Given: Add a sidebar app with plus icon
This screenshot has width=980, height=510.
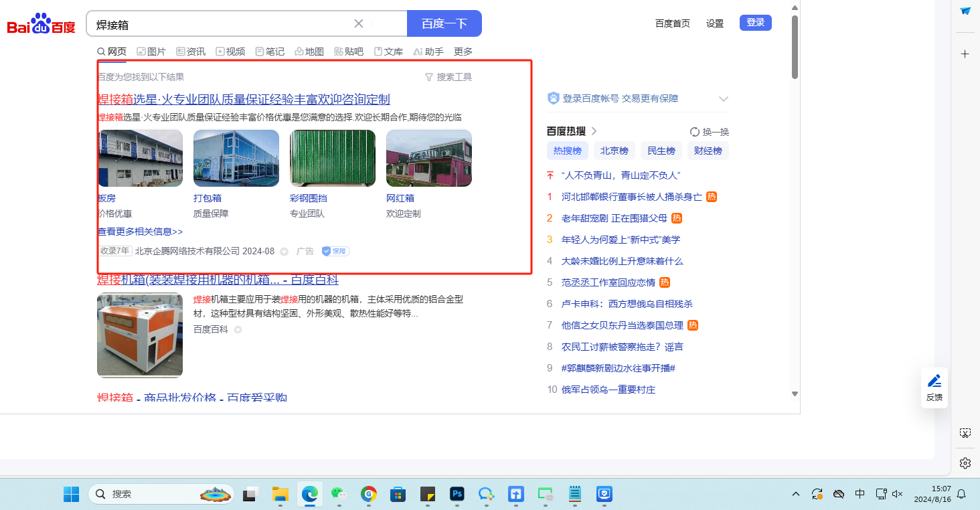Looking at the screenshot, I should pos(965,54).
